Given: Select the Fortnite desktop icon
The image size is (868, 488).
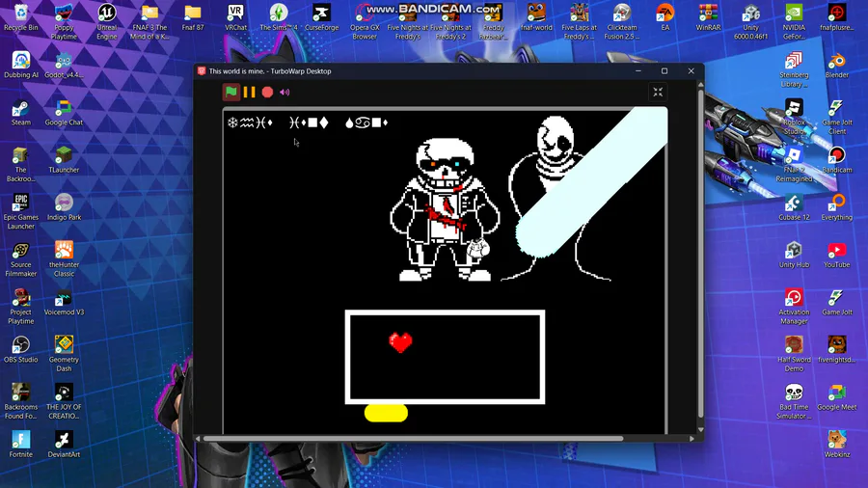Looking at the screenshot, I should pos(21,445).
